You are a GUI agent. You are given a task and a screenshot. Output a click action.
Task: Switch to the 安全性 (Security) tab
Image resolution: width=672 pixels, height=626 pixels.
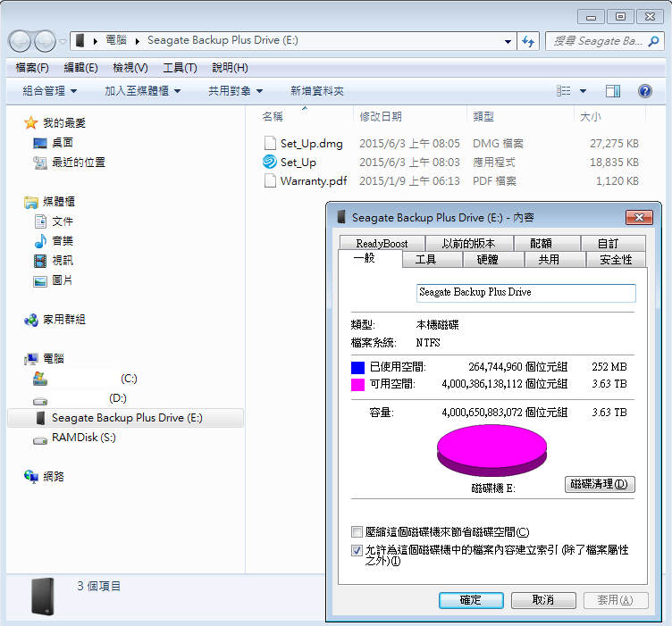click(x=616, y=260)
